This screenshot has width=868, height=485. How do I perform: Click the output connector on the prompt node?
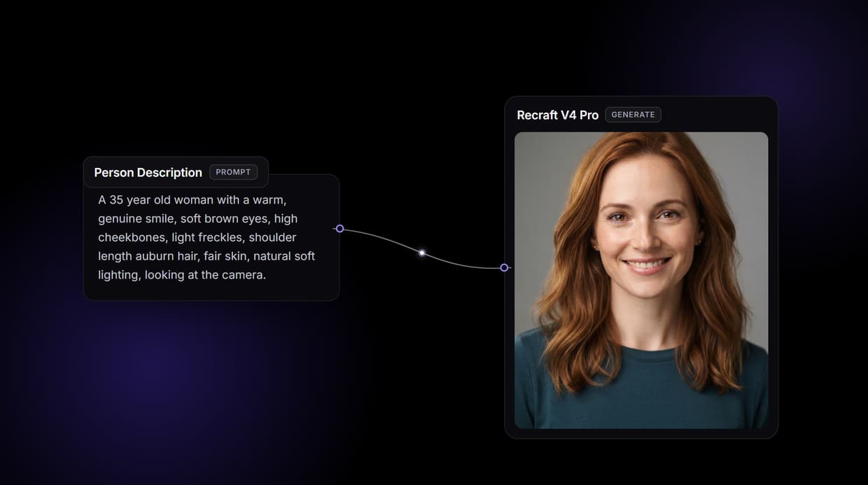click(x=339, y=229)
